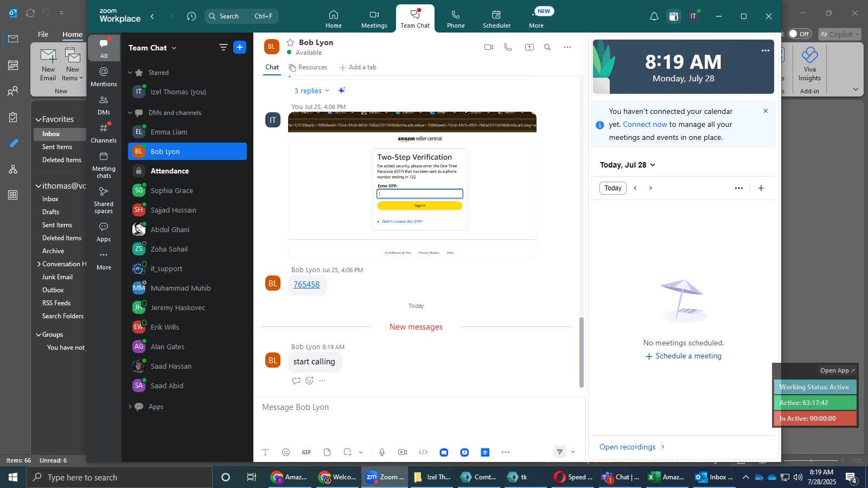868x488 pixels.
Task: Open Zoom notifications bell
Action: [x=654, y=16]
